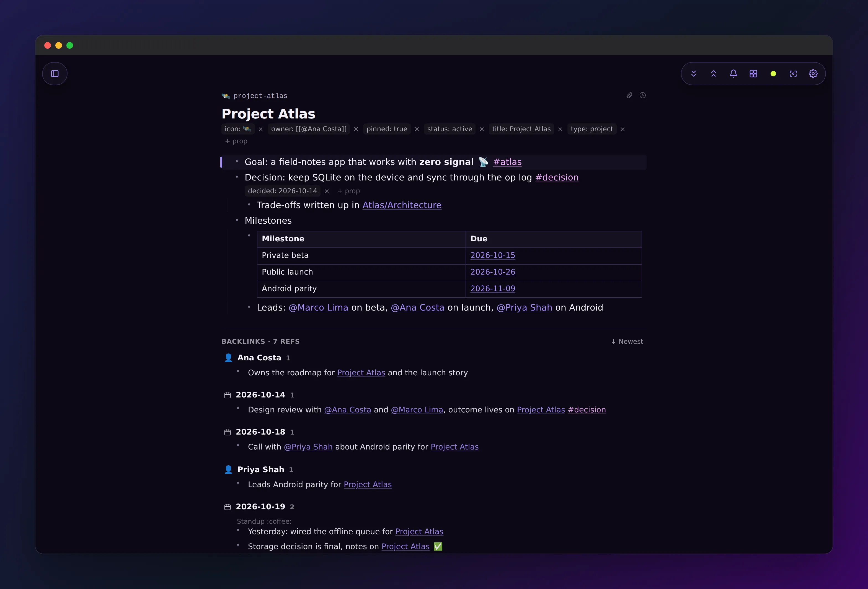Click the Decision block bullet
The image size is (868, 589).
click(237, 177)
